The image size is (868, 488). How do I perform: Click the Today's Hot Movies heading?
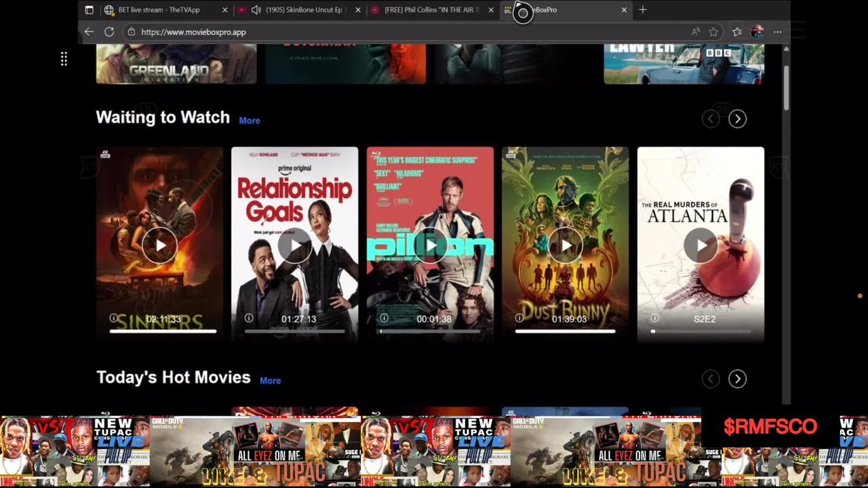[173, 378]
